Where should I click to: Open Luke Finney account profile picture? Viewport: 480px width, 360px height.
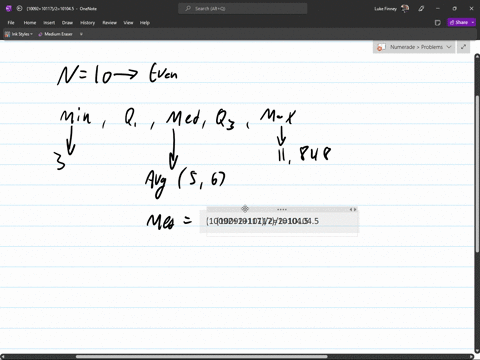click(x=405, y=9)
